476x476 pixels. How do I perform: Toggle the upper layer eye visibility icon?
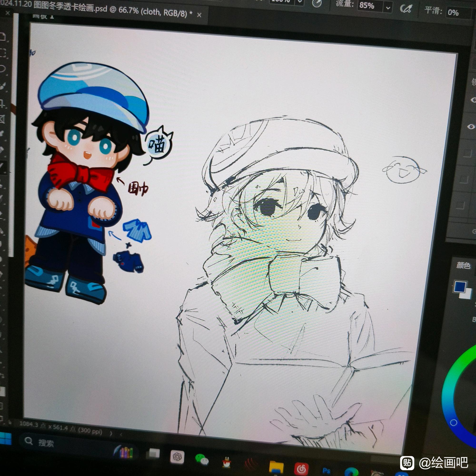click(x=473, y=100)
